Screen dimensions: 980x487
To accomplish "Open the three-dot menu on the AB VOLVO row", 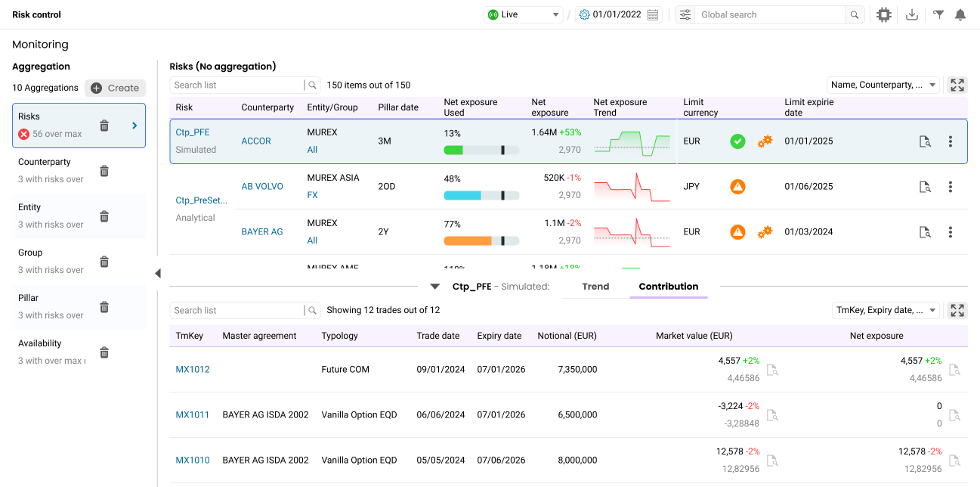I will click(x=951, y=187).
